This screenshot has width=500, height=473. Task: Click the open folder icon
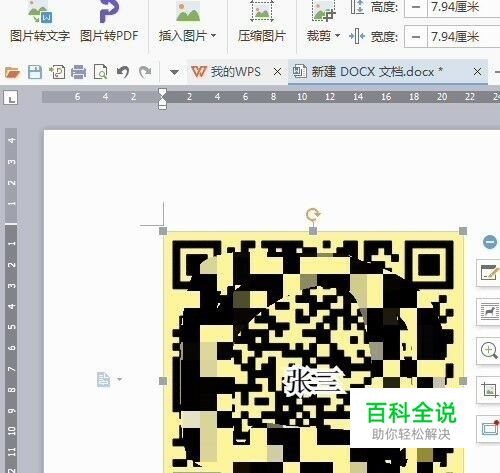tap(13, 72)
